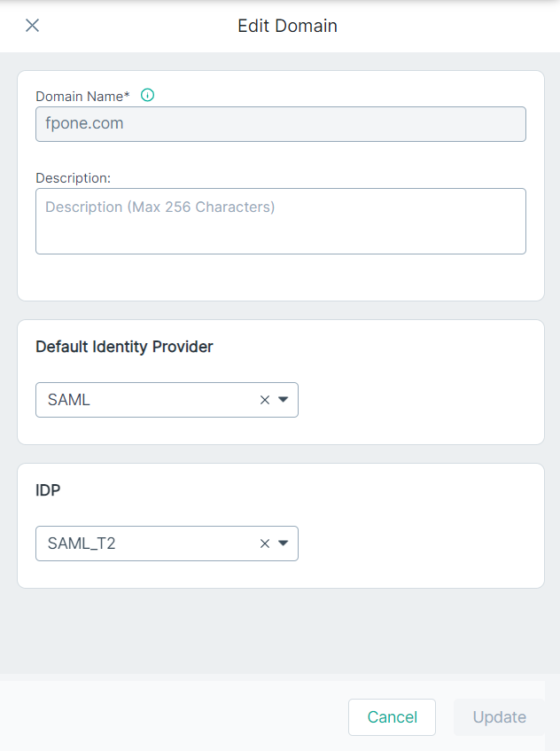Click the Edit Domain title text
Image resolution: width=560 pixels, height=751 pixels.
coord(288,26)
